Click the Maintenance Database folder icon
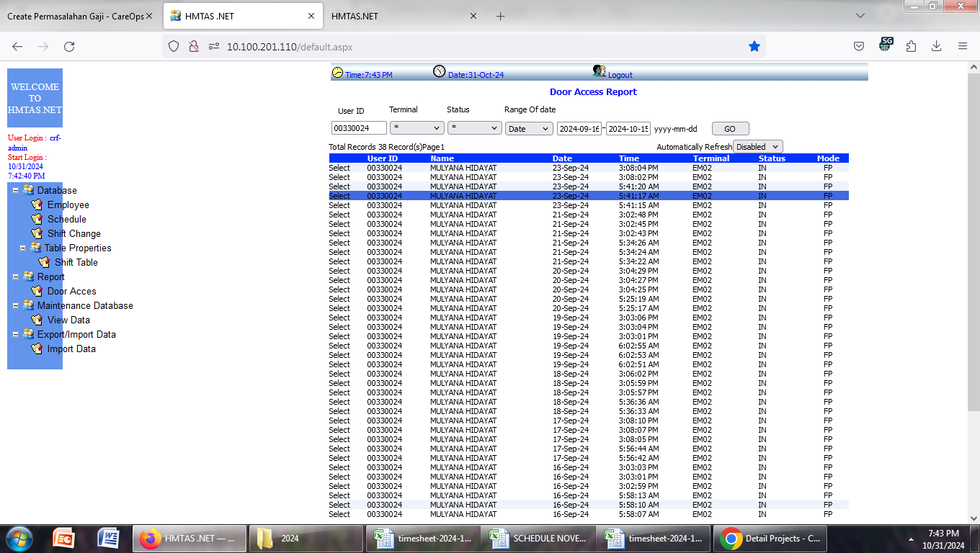 click(29, 305)
